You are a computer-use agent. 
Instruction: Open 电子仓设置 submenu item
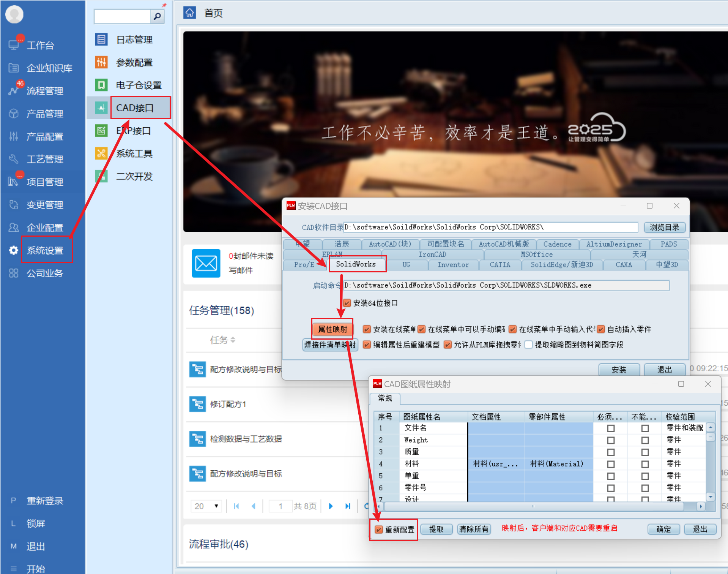pyautogui.click(x=139, y=85)
